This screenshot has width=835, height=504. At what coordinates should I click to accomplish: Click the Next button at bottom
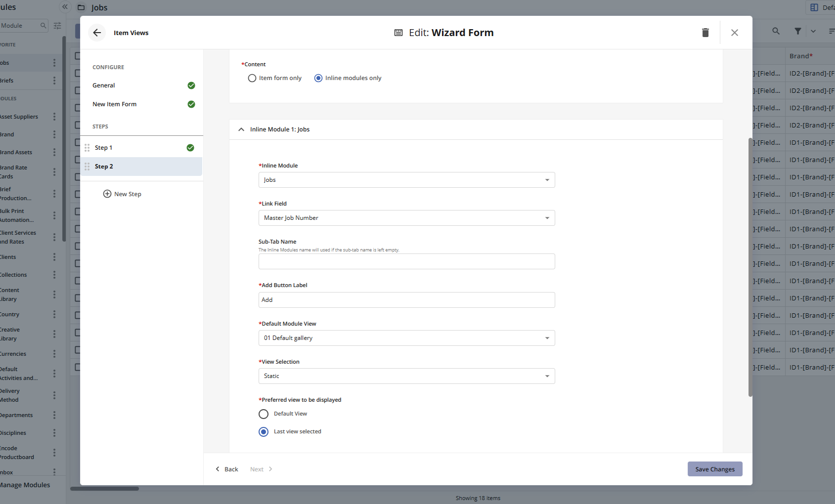point(262,469)
